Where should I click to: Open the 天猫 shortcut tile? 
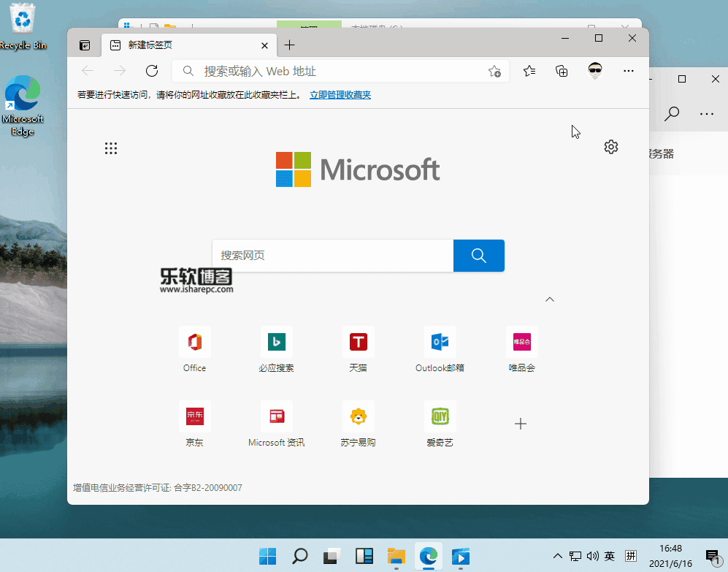(358, 341)
